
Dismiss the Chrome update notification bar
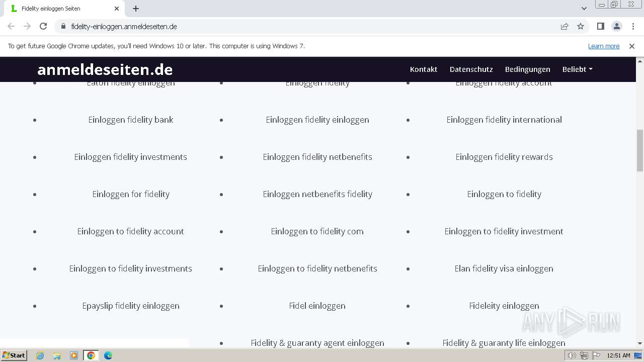[631, 46]
